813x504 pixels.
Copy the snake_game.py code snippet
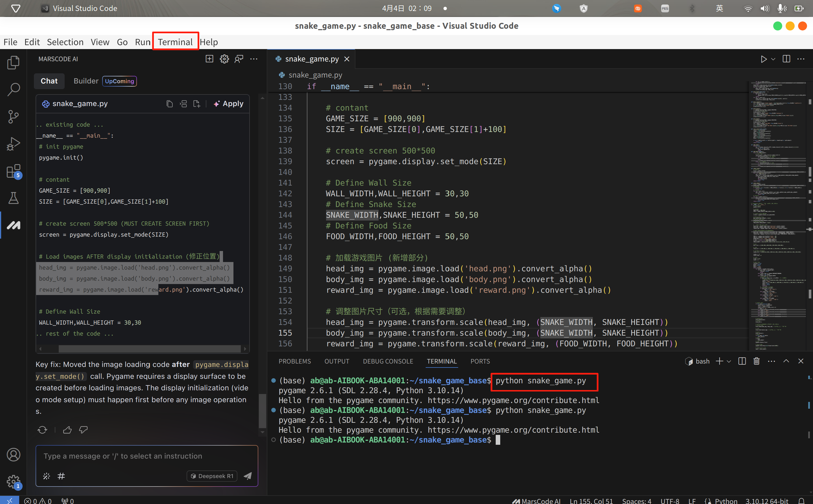click(x=169, y=104)
